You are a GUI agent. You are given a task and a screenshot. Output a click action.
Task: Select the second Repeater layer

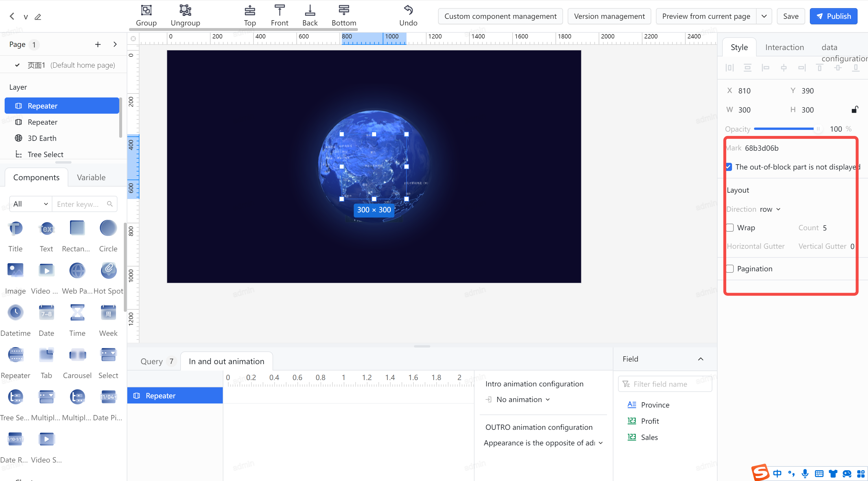pos(62,122)
